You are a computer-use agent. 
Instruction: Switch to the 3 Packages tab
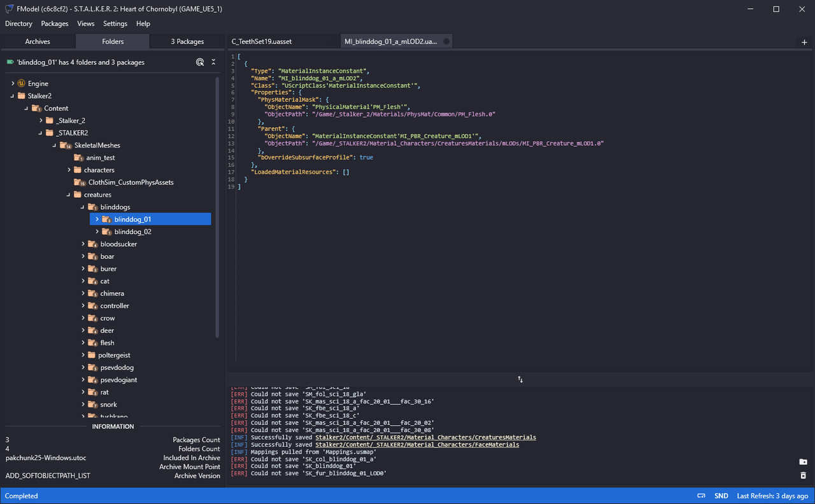(x=187, y=41)
